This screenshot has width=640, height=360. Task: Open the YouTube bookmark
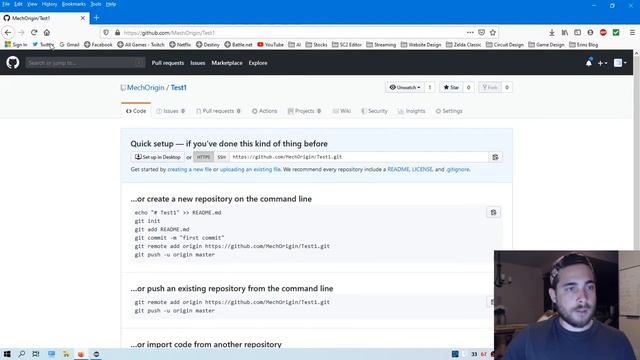pyautogui.click(x=270, y=44)
